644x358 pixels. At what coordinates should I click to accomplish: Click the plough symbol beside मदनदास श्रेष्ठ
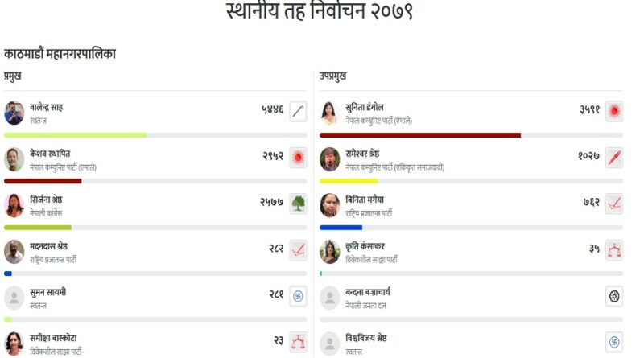click(298, 249)
